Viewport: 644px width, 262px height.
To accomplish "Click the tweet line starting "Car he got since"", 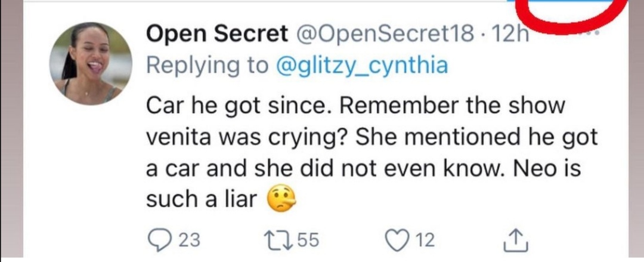I will pos(355,106).
